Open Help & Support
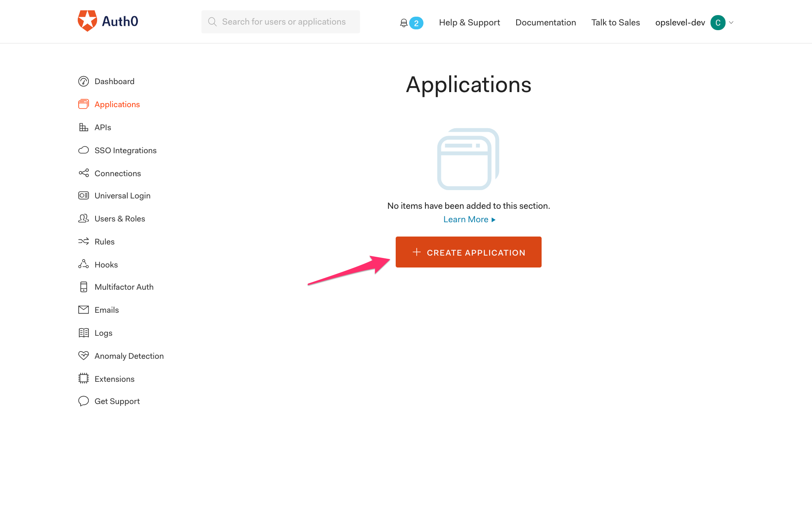Screen dimensions: 812x508 coord(469,22)
